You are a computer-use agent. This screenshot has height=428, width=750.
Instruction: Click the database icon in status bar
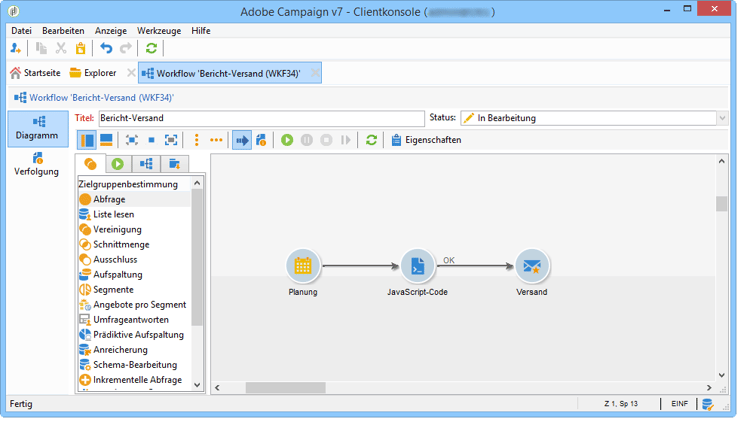click(x=708, y=405)
